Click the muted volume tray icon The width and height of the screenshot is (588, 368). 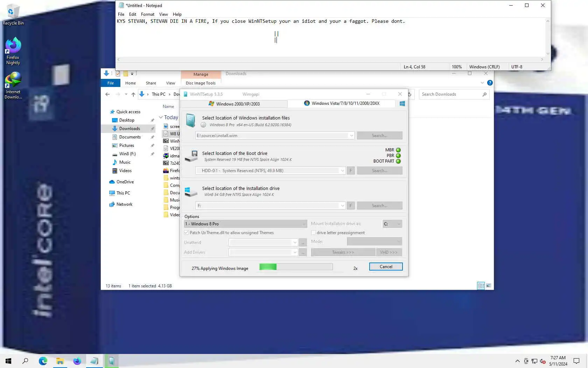(543, 361)
